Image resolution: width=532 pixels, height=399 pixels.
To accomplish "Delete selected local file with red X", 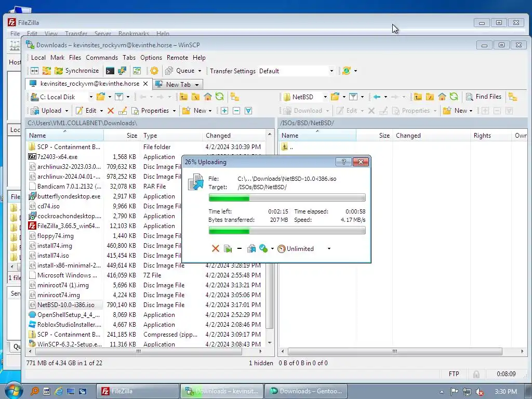I will (111, 111).
